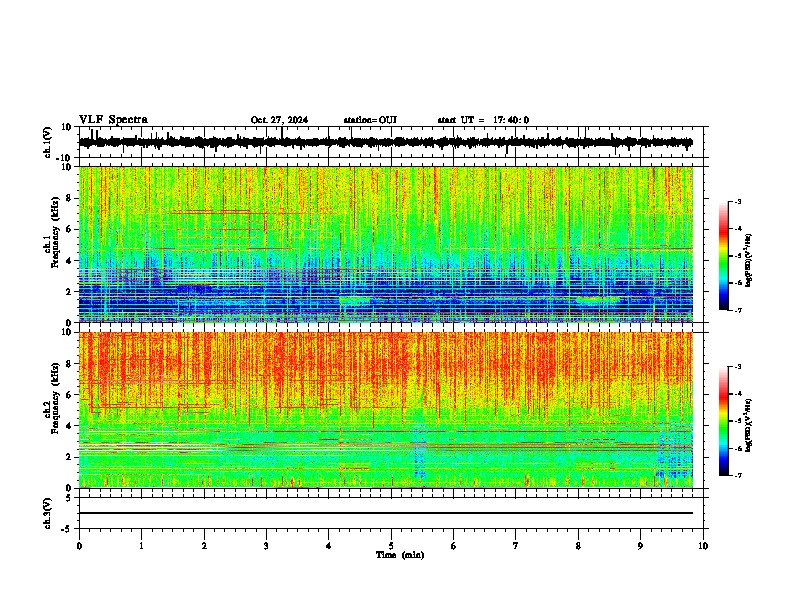Screen dimensions: 792x612
Task: Click the "ch.3(V)" axis label
Action: pyautogui.click(x=48, y=513)
